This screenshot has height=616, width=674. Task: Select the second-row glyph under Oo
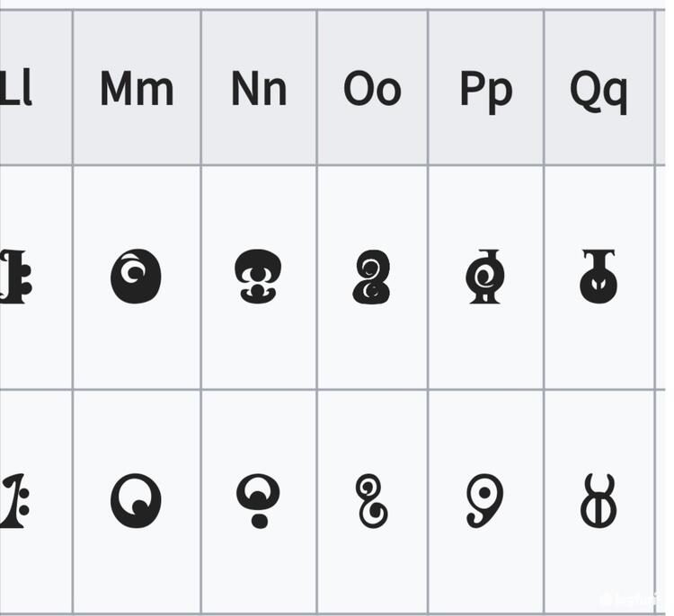372,501
